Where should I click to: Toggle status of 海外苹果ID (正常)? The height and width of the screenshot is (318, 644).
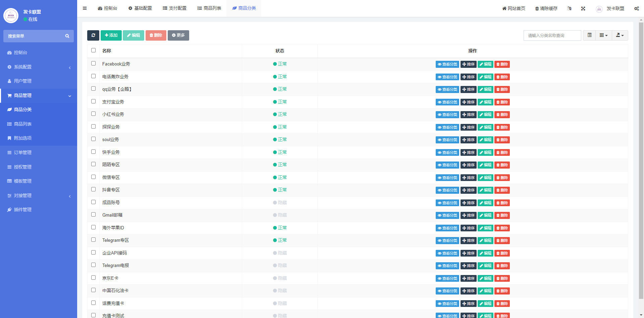coord(280,228)
